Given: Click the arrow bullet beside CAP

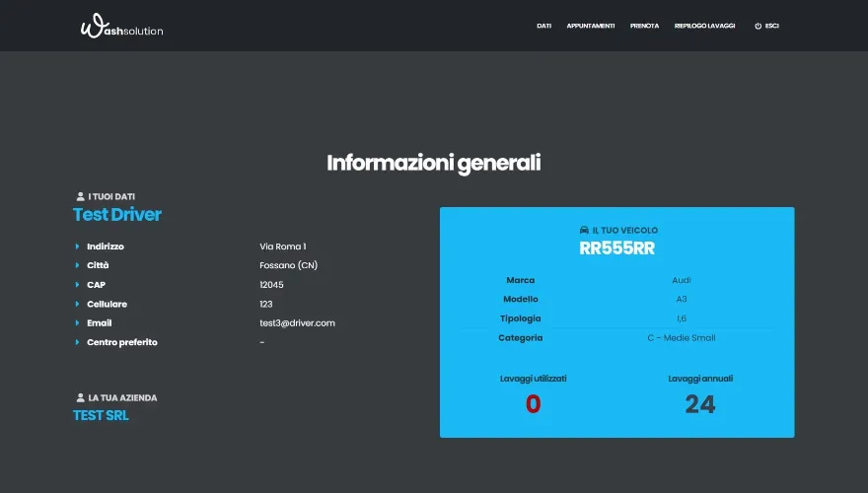Looking at the screenshot, I should coord(77,284).
